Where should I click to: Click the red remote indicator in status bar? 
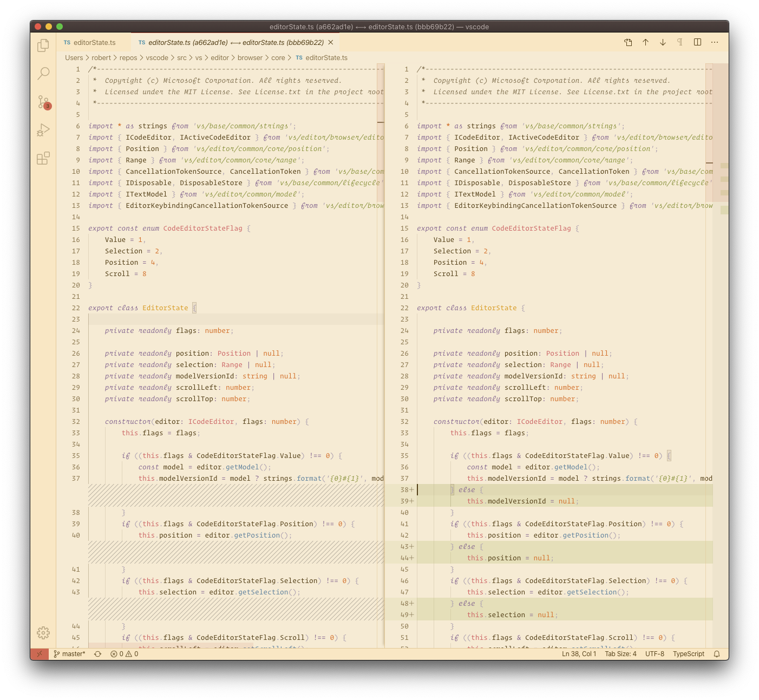tap(39, 654)
